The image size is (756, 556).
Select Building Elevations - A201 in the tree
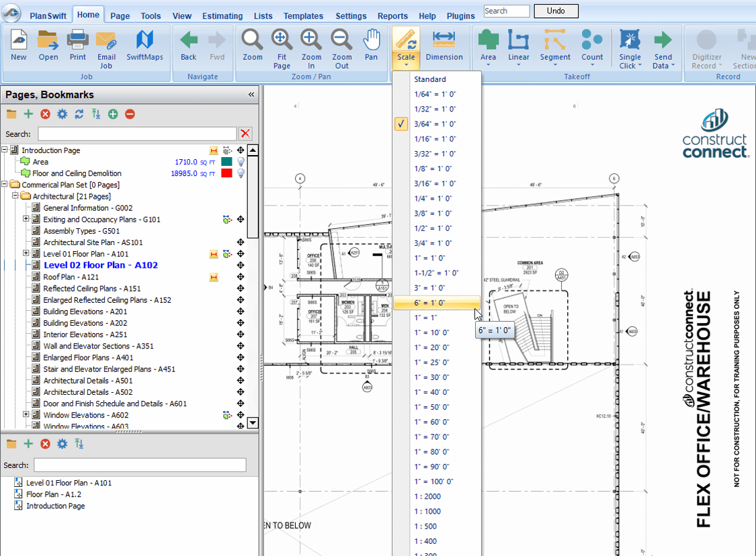point(85,312)
